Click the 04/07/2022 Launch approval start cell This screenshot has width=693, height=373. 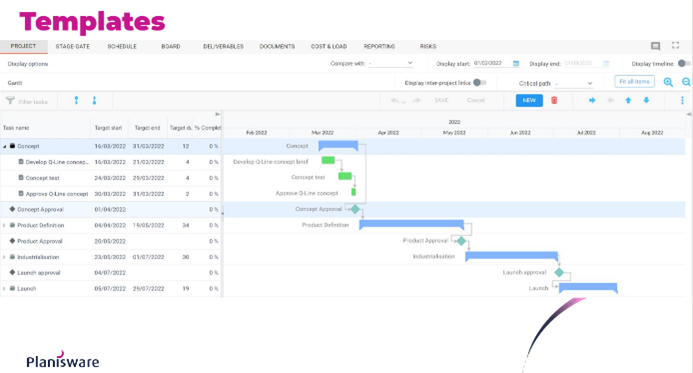pos(110,273)
